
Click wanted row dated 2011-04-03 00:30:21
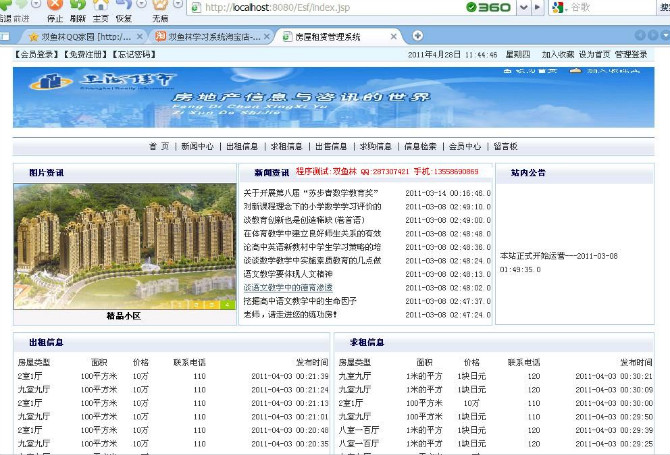point(495,376)
